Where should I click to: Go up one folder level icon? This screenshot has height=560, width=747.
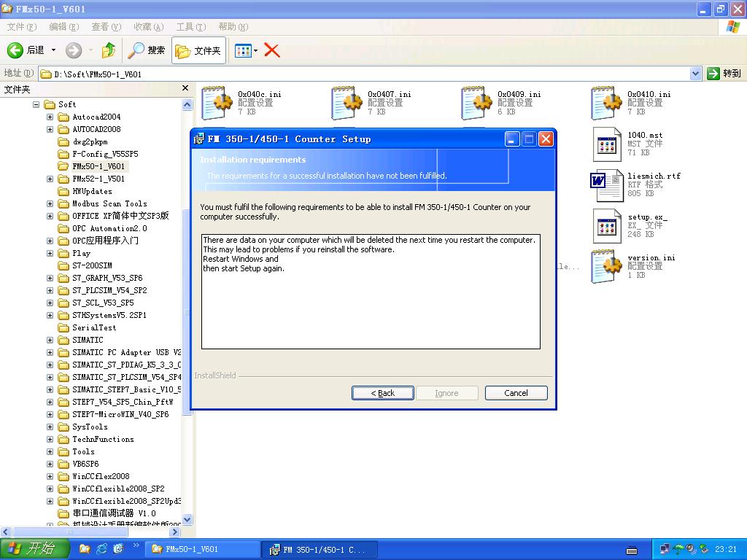(x=109, y=50)
